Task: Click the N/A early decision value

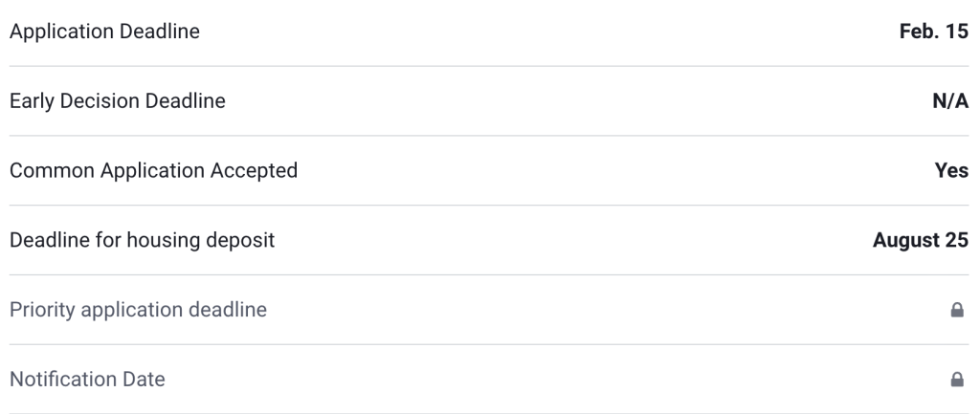Action: pyautogui.click(x=950, y=101)
